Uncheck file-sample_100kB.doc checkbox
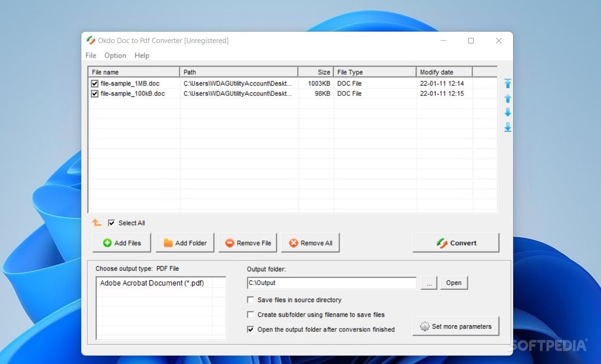Screen dimensions: 601x364 pyautogui.click(x=95, y=94)
